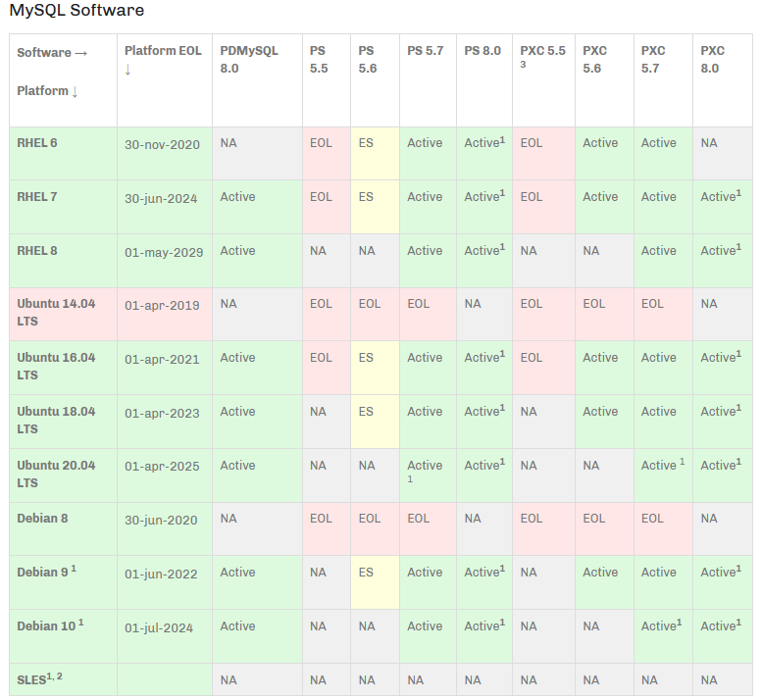Click the PS 5.5 column header
The height and width of the screenshot is (700, 761).
coord(327,80)
